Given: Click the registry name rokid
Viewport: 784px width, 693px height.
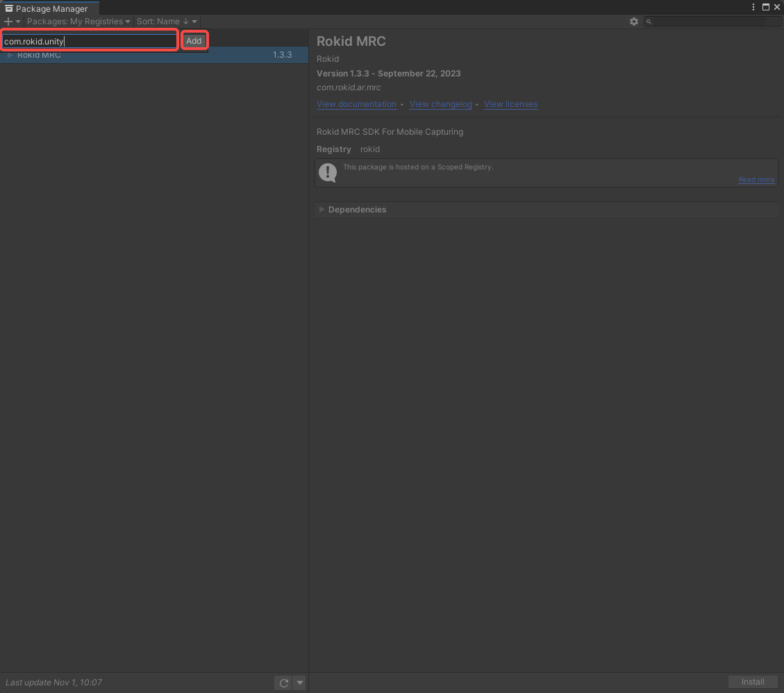Looking at the screenshot, I should pos(370,149).
